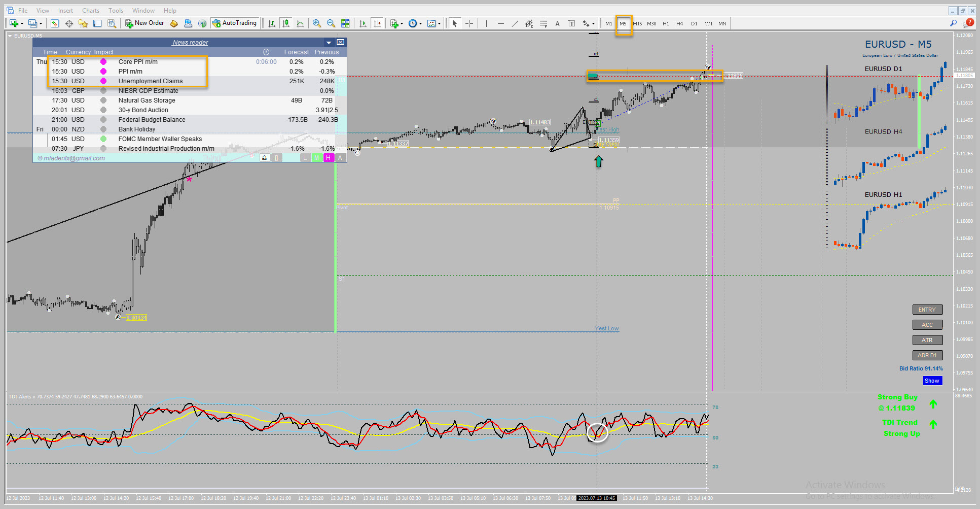980x509 pixels.
Task: Select the text label A tool
Action: (557, 23)
